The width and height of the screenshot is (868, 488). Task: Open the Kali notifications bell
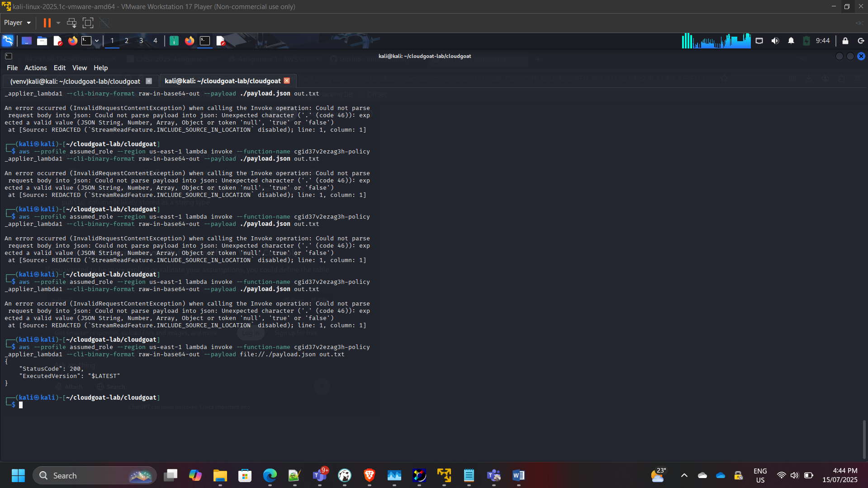(x=791, y=41)
